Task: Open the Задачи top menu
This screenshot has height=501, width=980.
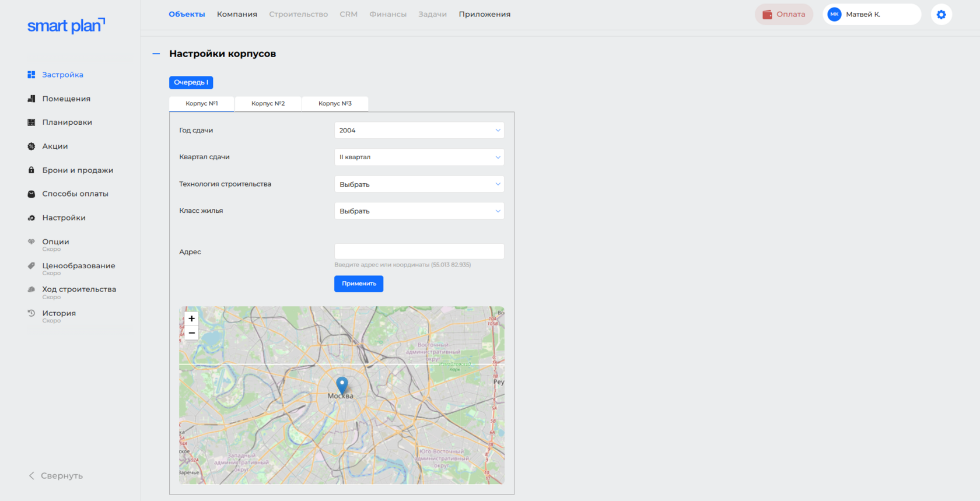Action: [432, 15]
